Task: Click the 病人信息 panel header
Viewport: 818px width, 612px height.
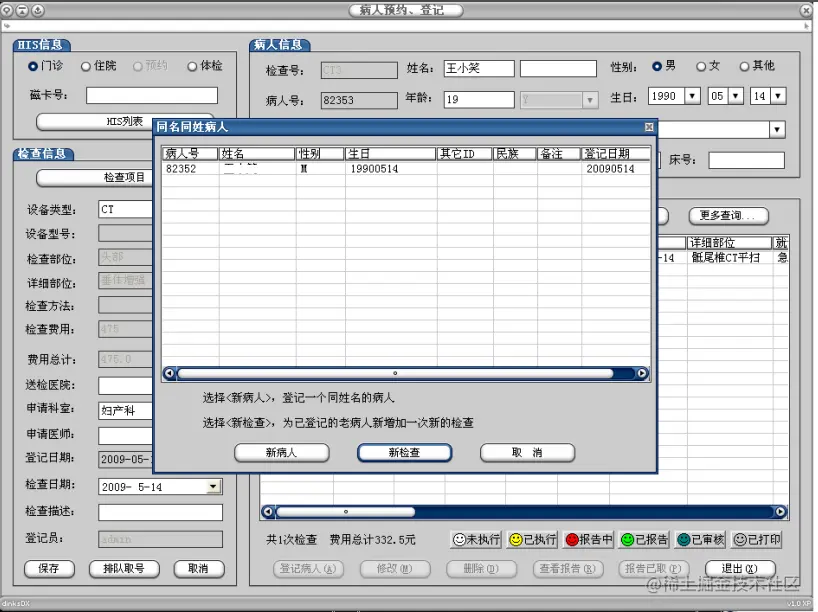Action: click(278, 44)
